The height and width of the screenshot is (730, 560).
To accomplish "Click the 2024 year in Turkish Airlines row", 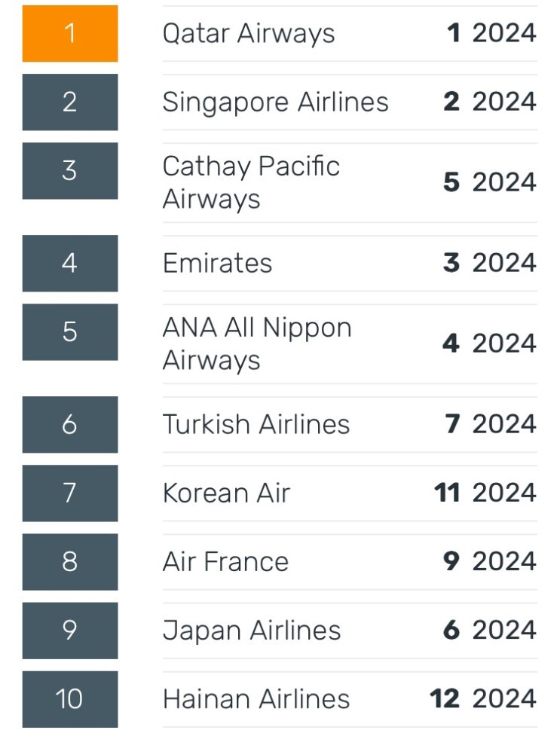I will [504, 425].
